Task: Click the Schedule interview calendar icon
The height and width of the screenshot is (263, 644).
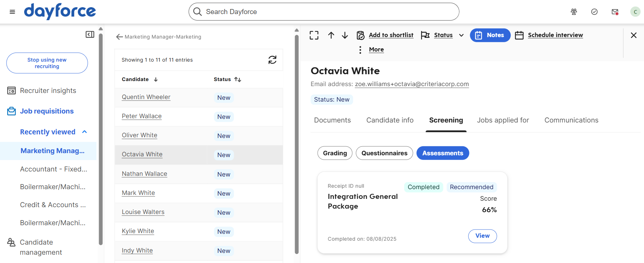Action: (x=519, y=35)
